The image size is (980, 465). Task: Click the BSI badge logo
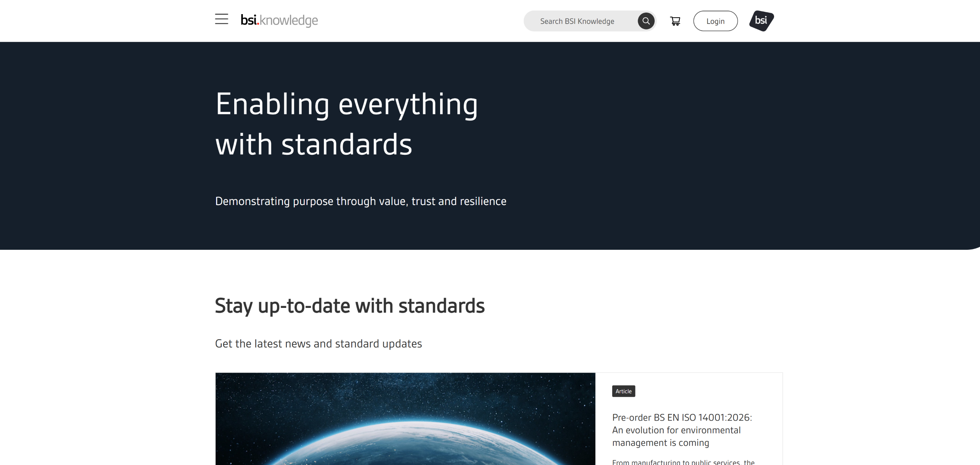[x=761, y=21]
